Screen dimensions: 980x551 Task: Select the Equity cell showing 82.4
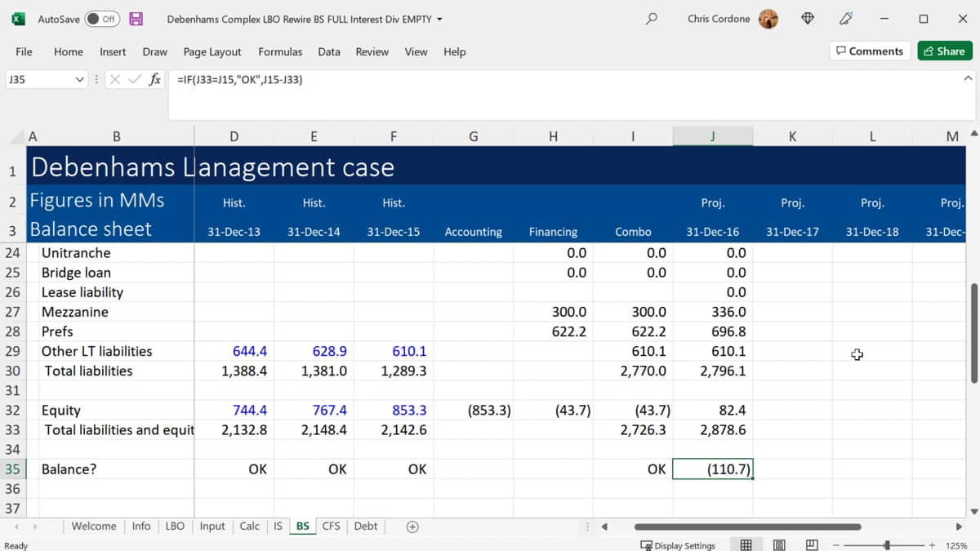(x=713, y=411)
